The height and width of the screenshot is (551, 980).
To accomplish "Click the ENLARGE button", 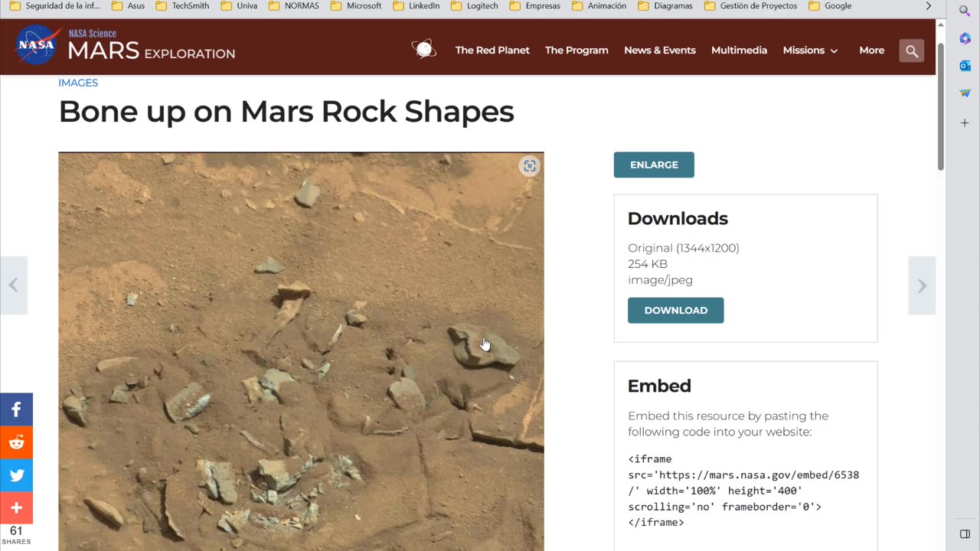I will [654, 165].
